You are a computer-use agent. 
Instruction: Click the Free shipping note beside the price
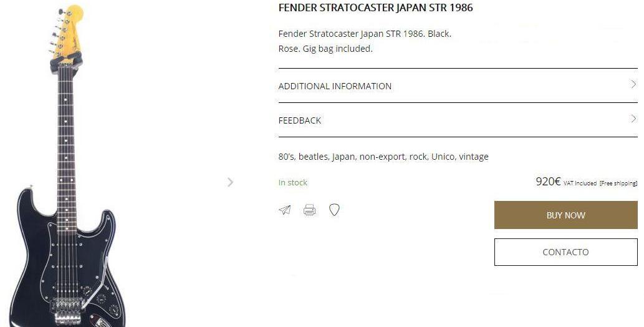(618, 183)
